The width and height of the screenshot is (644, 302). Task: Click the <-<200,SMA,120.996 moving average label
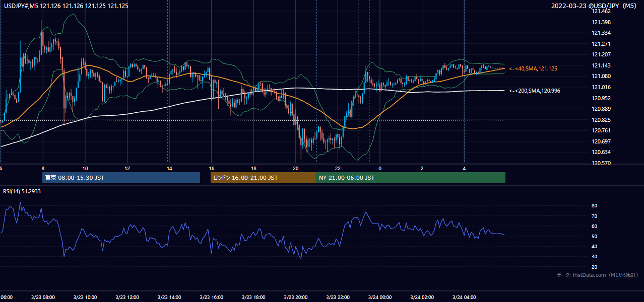(x=534, y=91)
